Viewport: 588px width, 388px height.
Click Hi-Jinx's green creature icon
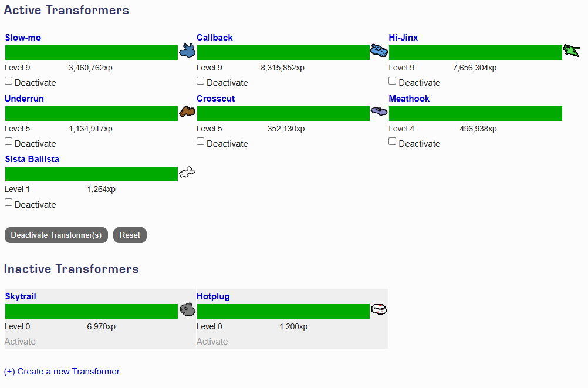tap(571, 50)
